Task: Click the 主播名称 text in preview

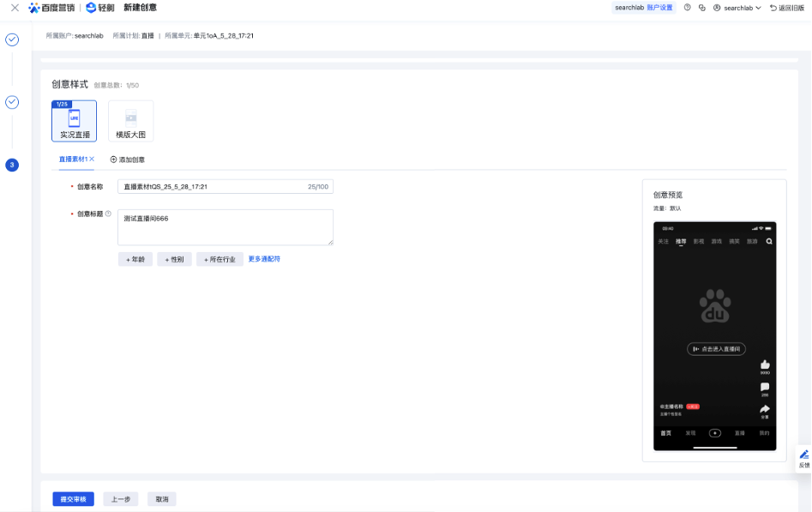Action: (671, 407)
